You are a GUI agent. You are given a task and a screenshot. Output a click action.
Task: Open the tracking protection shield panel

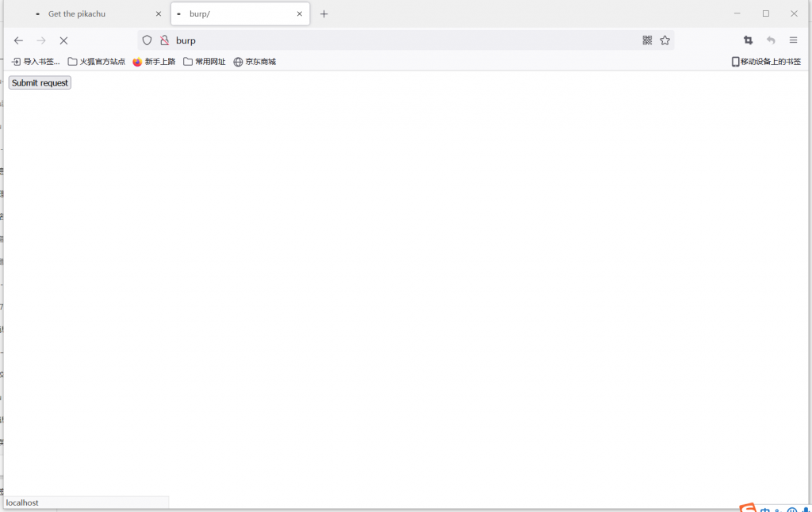click(147, 40)
